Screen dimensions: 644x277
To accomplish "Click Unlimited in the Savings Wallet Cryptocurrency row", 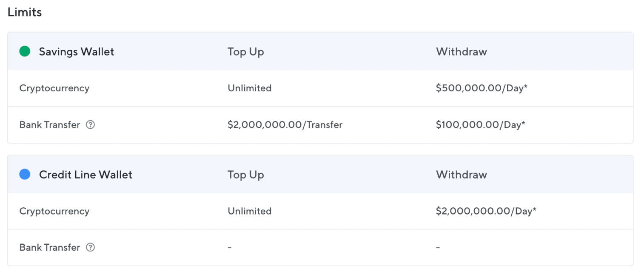I will (250, 88).
